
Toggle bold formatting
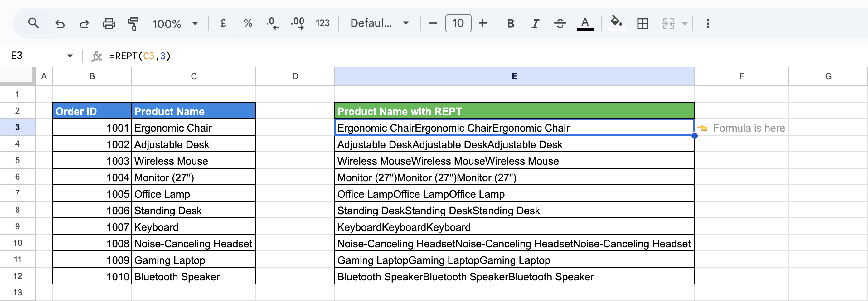coord(511,24)
